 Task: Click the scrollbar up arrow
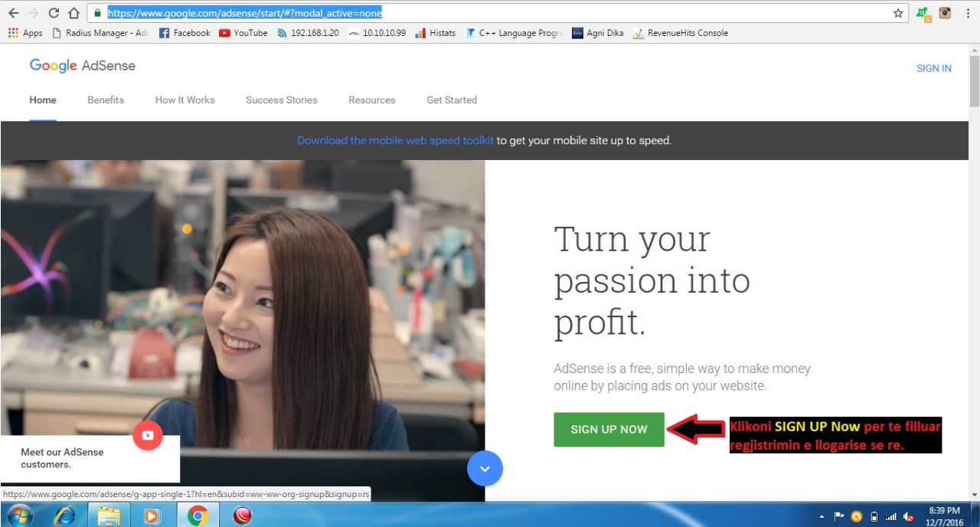(x=974, y=50)
